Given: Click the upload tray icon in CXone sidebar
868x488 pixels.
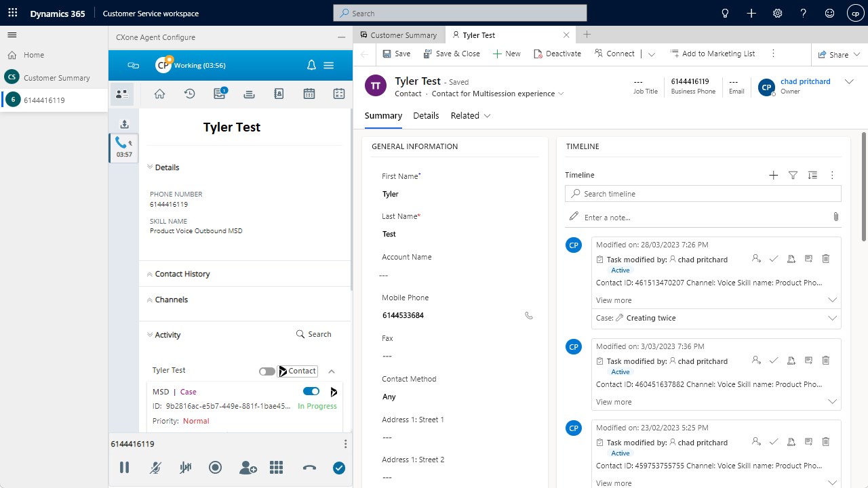Looking at the screenshot, I should pyautogui.click(x=124, y=124).
